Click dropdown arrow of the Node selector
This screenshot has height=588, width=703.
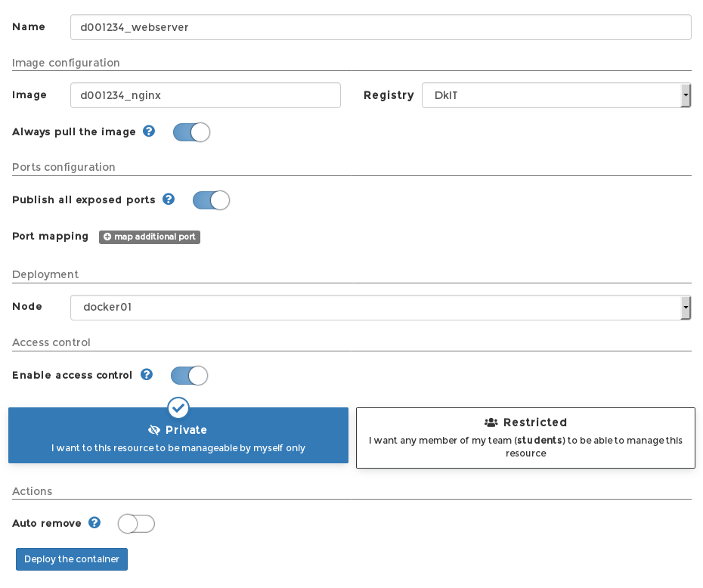686,308
